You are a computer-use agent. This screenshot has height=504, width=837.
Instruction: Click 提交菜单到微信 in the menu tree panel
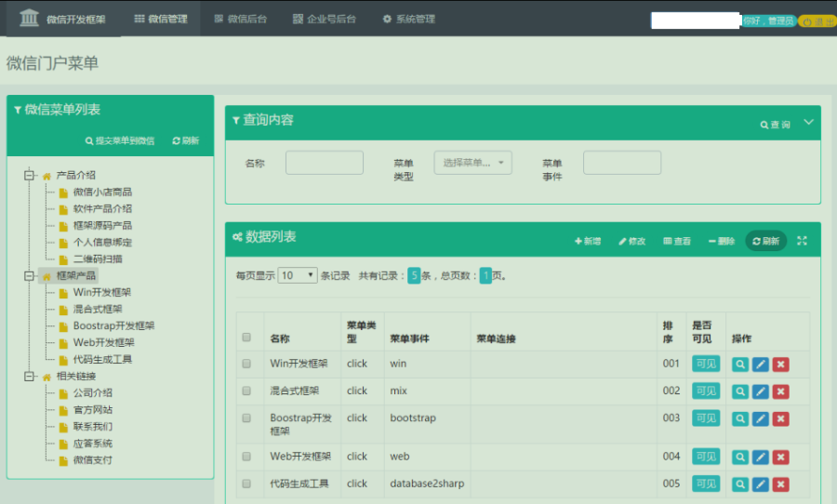(120, 141)
